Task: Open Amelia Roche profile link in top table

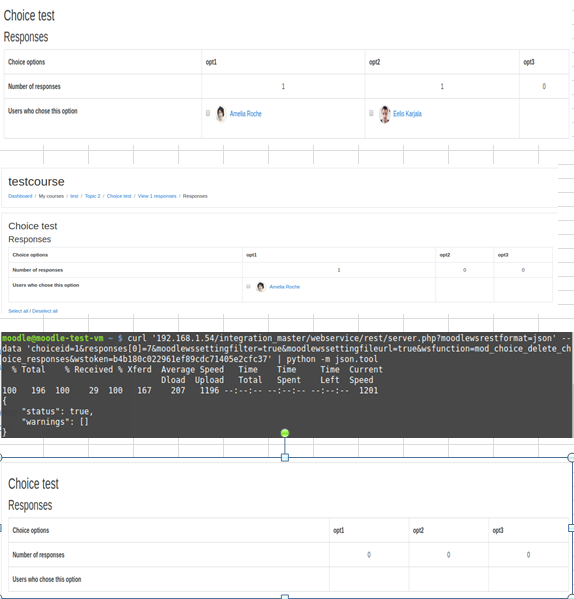Action: (x=246, y=113)
